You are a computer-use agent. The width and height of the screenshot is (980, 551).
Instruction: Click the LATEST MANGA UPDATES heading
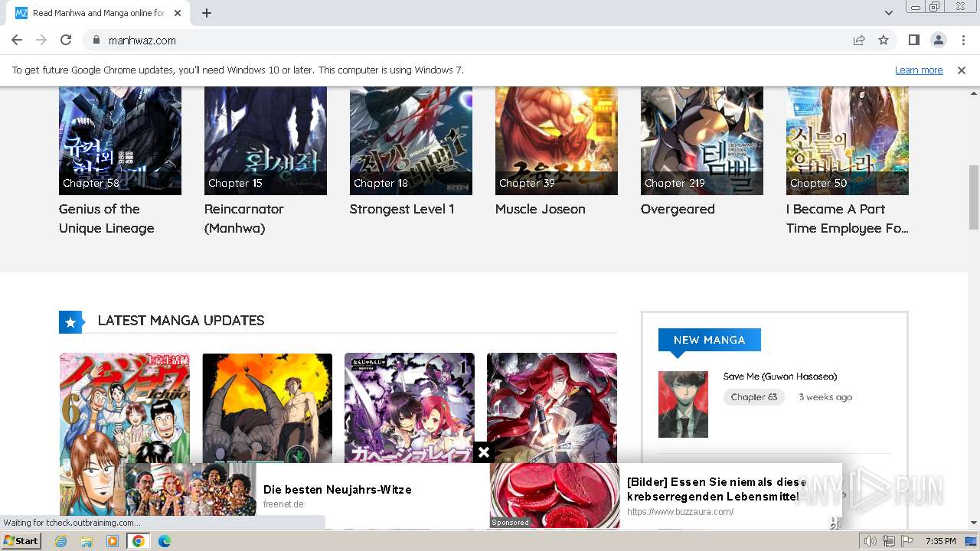point(181,321)
